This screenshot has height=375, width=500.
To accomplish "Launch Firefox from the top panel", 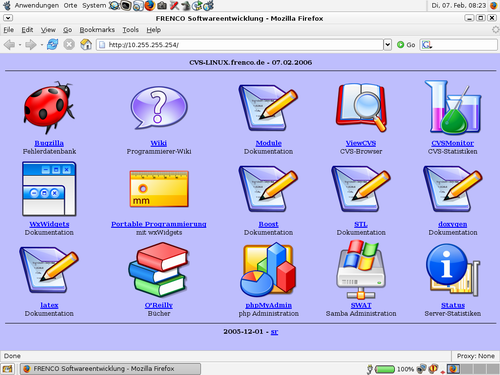I will (150, 5).
